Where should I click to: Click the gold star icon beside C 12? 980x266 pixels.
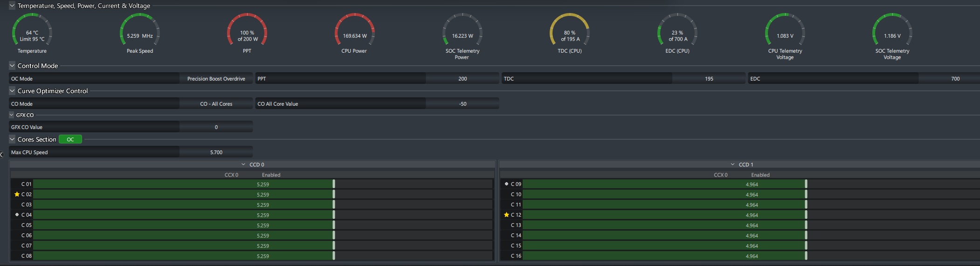click(506, 215)
